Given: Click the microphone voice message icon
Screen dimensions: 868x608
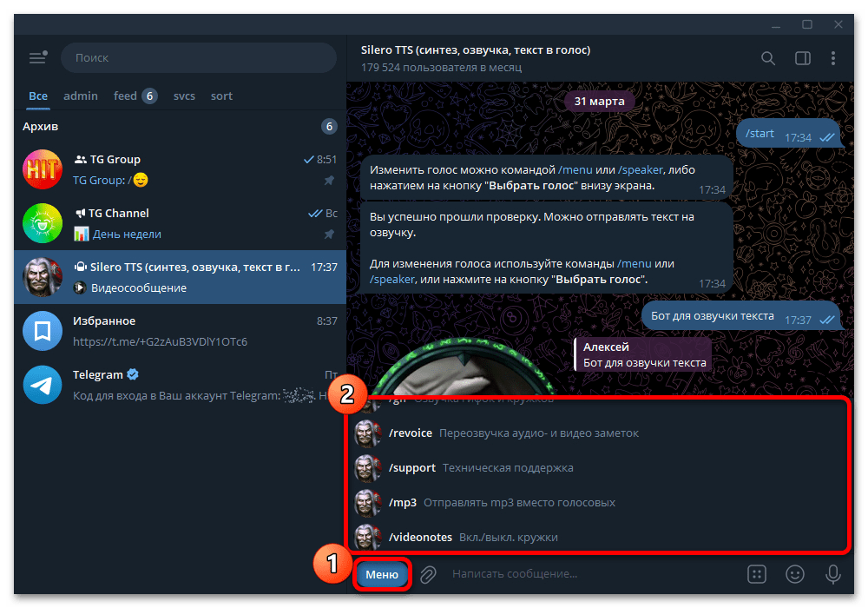Looking at the screenshot, I should 833,574.
